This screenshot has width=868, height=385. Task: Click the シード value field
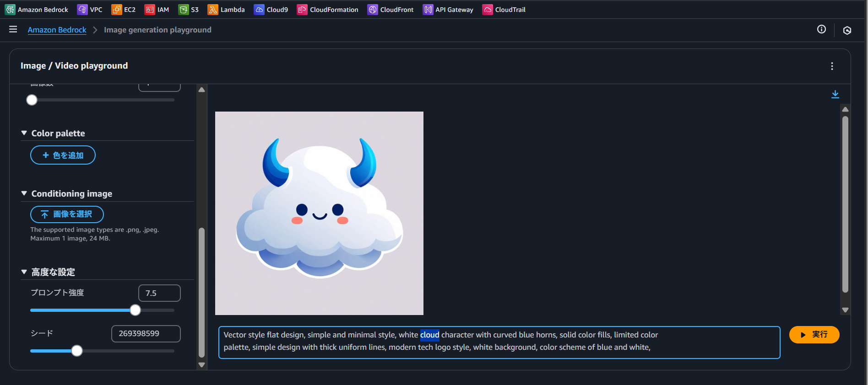(x=146, y=334)
